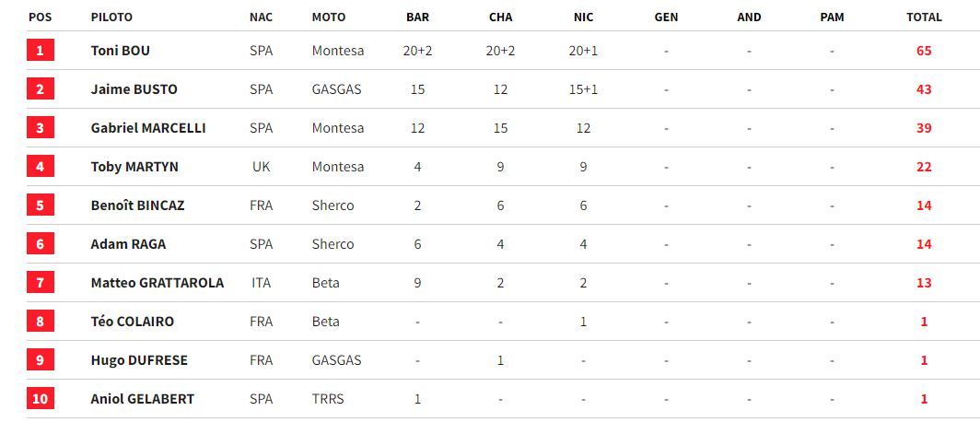The image size is (980, 434).
Task: Open Jaime BUSTO rider entry
Action: (x=134, y=89)
